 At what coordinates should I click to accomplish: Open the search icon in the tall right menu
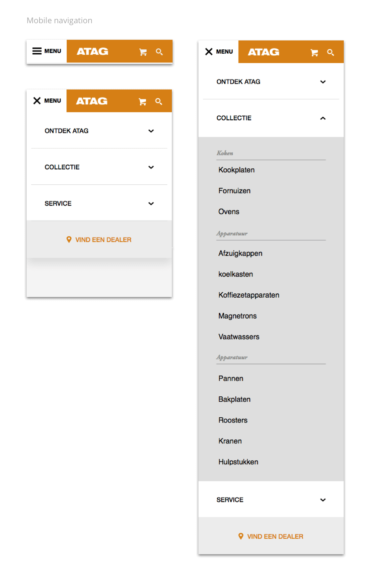pos(330,52)
